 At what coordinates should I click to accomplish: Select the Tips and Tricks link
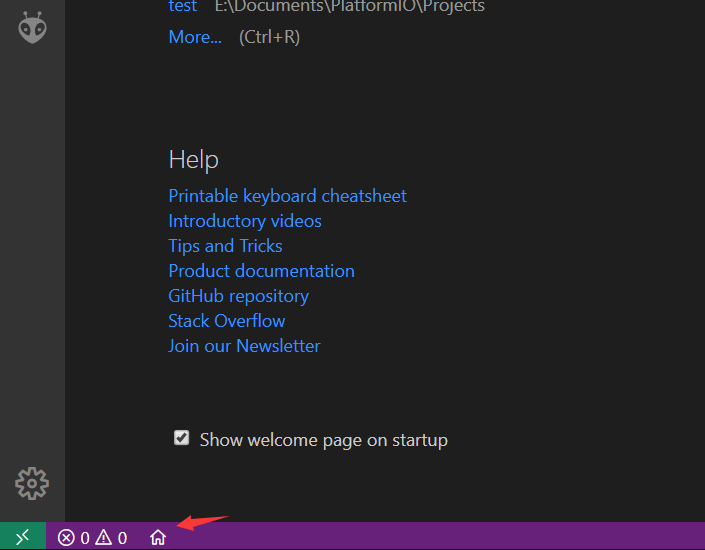pyautogui.click(x=225, y=246)
